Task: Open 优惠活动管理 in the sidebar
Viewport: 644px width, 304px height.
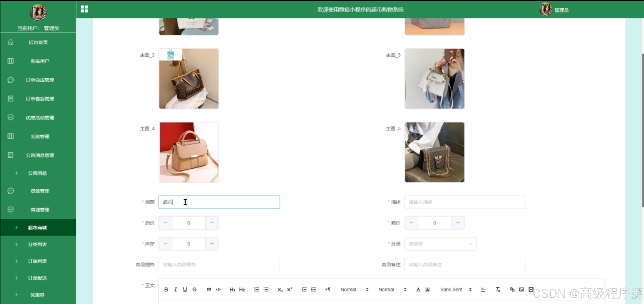Action: pos(39,118)
